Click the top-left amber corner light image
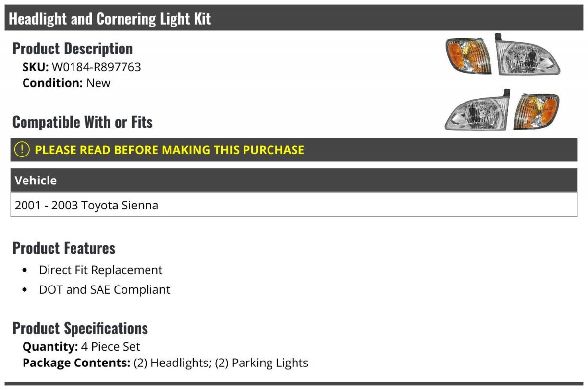The height and width of the screenshot is (390, 588). point(468,56)
